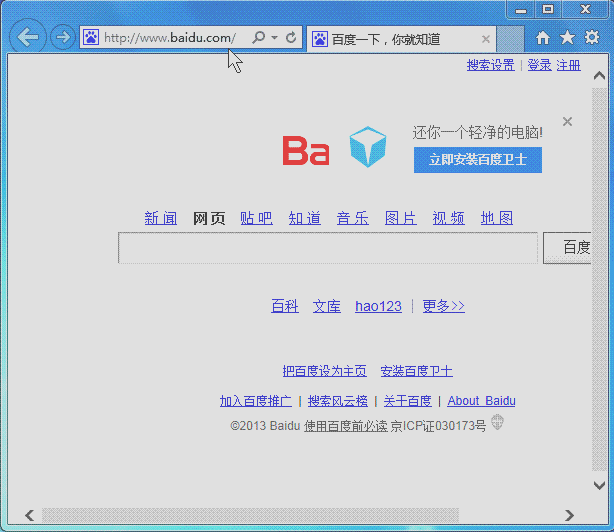Screen dimensions: 614x532
Task: Switch to the 音乐 search category
Action: (x=352, y=218)
